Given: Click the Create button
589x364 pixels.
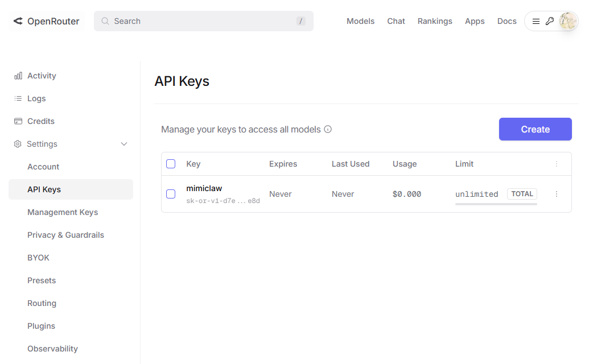Looking at the screenshot, I should pos(535,129).
